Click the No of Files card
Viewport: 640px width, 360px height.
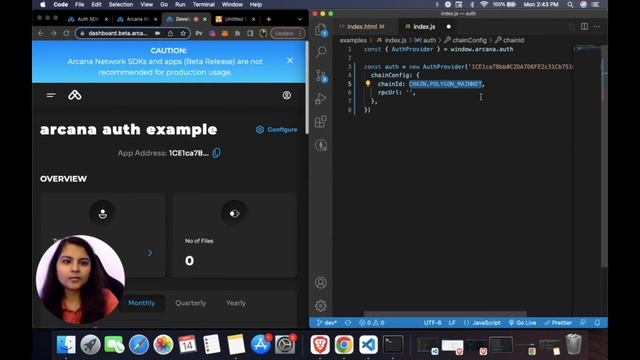(x=234, y=236)
